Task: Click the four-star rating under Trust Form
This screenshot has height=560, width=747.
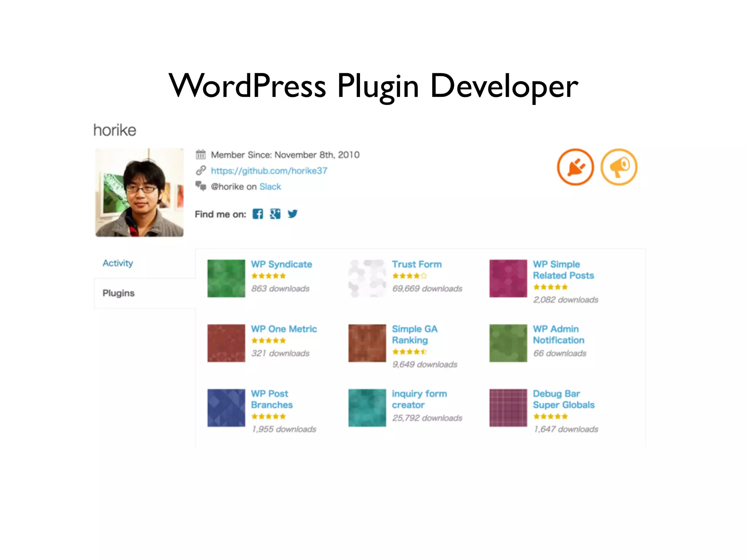Action: [x=410, y=276]
